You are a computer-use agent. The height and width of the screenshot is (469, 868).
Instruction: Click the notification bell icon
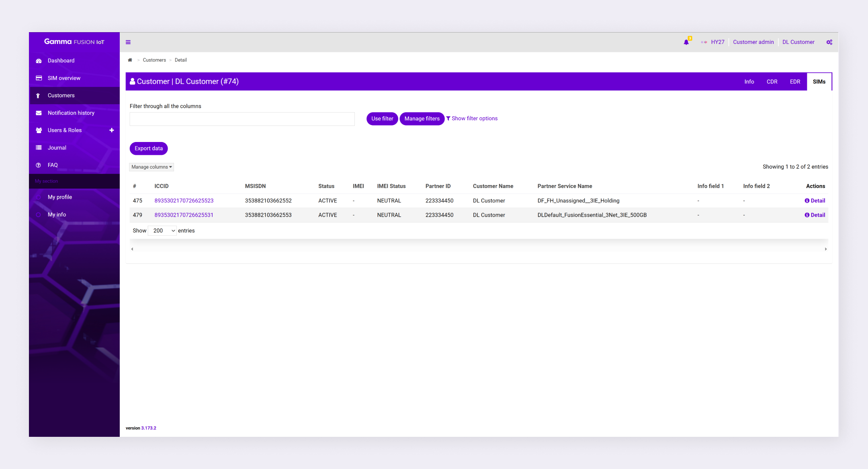coord(686,42)
